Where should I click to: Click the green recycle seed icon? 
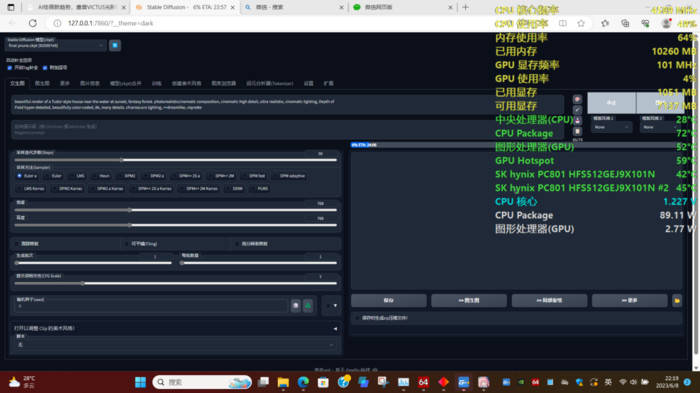[x=308, y=305]
